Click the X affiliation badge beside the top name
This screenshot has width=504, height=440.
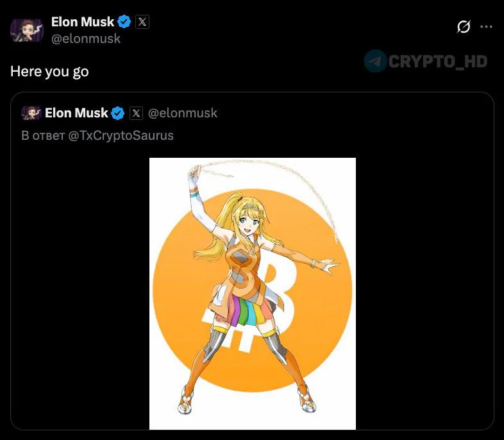pos(142,22)
